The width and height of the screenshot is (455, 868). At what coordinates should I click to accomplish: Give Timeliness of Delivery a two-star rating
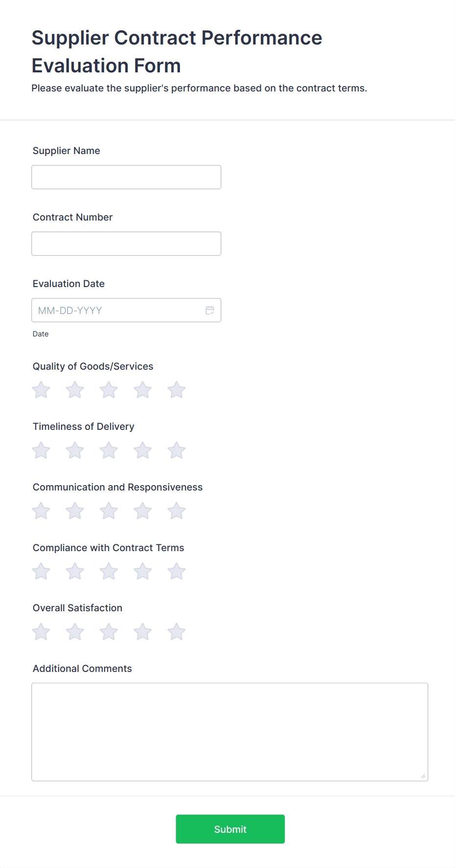point(74,450)
